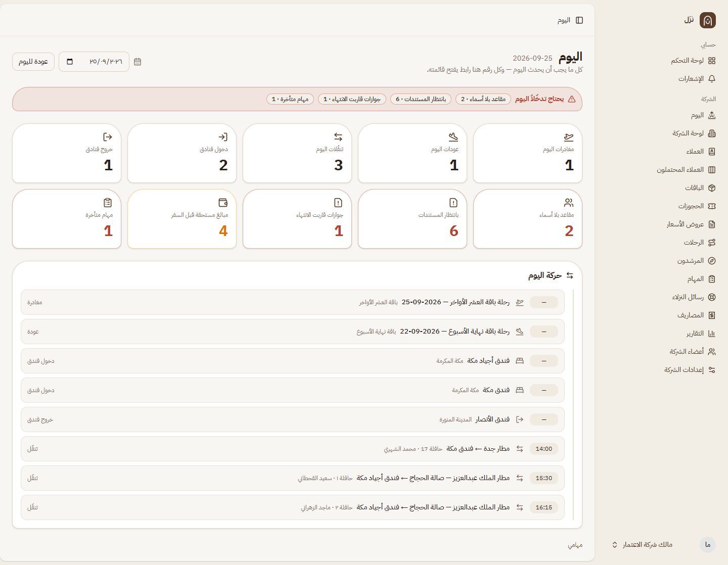The image size is (728, 565).
Task: Open الحجوزات ticket icon
Action: pos(712,206)
